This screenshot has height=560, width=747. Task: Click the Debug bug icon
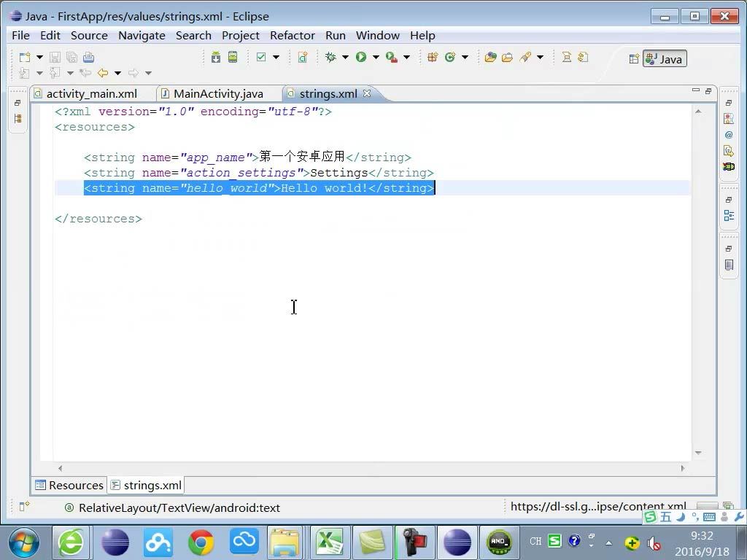pyautogui.click(x=330, y=58)
